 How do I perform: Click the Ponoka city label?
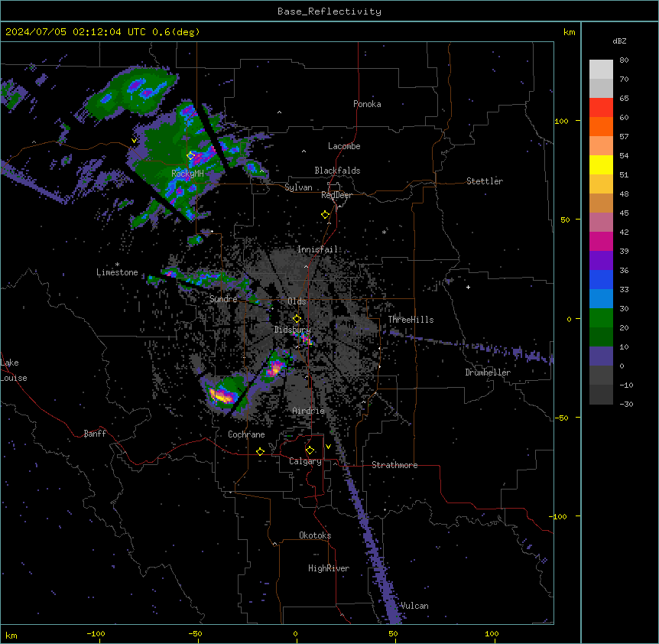tap(367, 104)
